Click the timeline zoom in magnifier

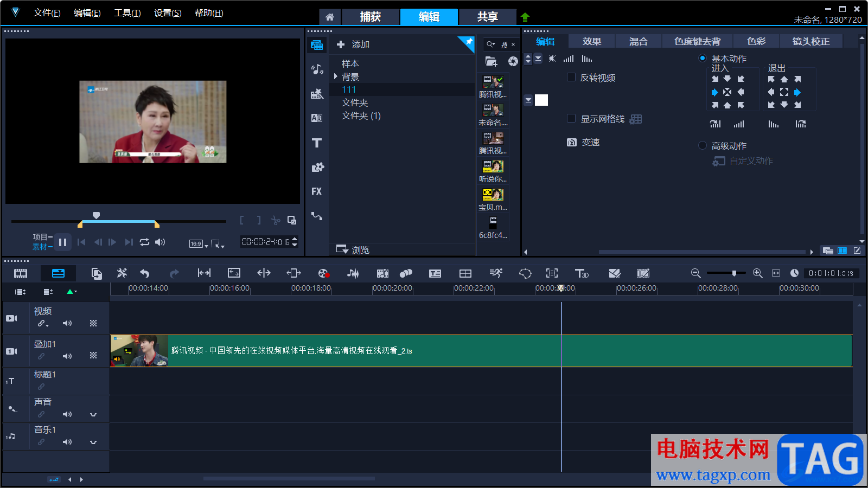pos(758,273)
